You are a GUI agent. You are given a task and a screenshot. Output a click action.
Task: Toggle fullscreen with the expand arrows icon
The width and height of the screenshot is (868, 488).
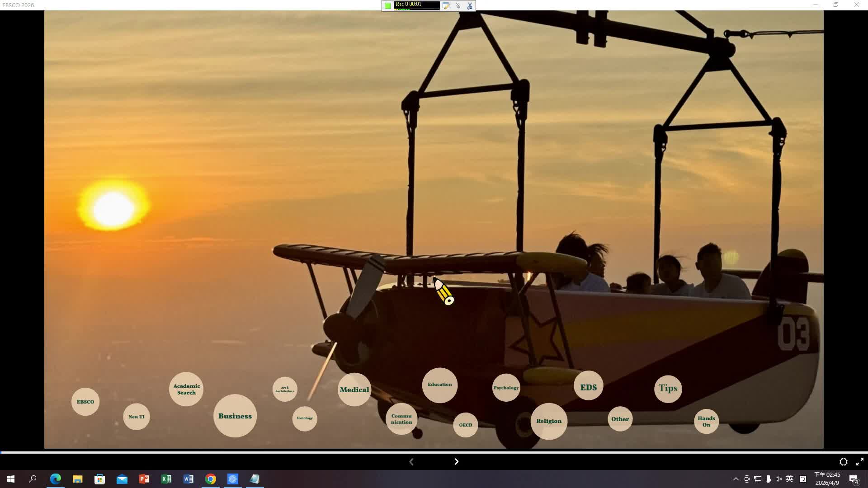click(x=859, y=462)
